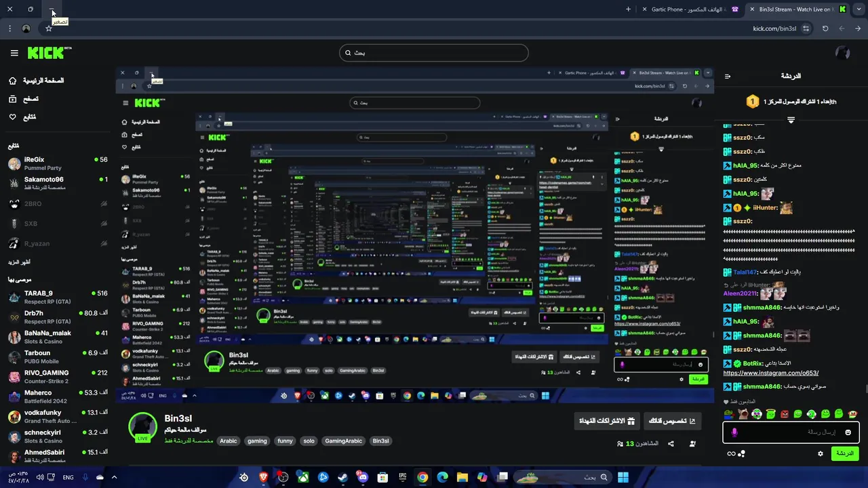The image size is (868, 488).
Task: Open the browser three-dot menu
Action: (x=9, y=28)
